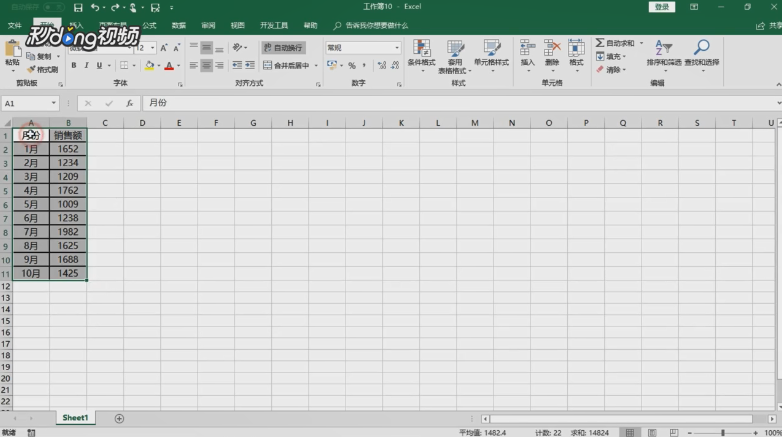
Task: Decrease the indent
Action: [x=237, y=65]
